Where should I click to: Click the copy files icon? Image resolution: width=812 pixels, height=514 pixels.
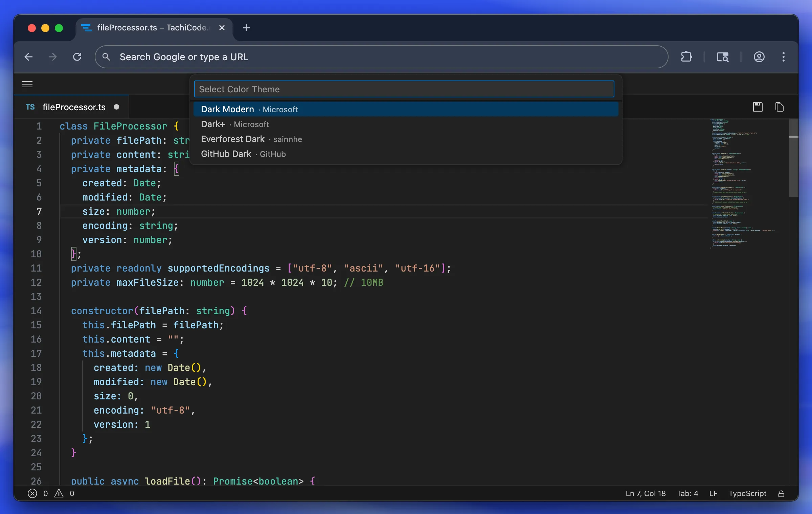point(780,107)
